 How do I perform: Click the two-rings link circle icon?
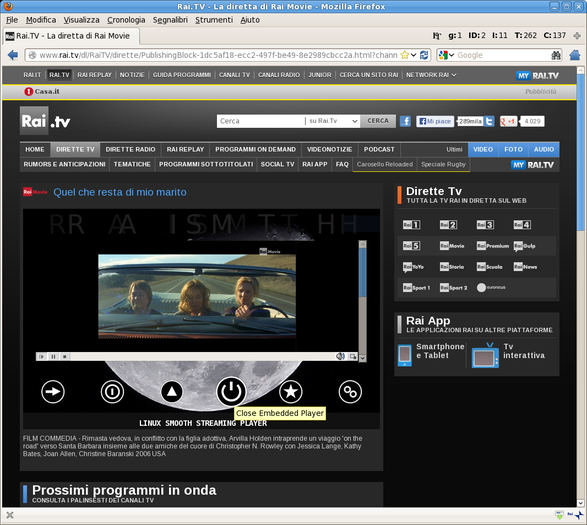[350, 392]
